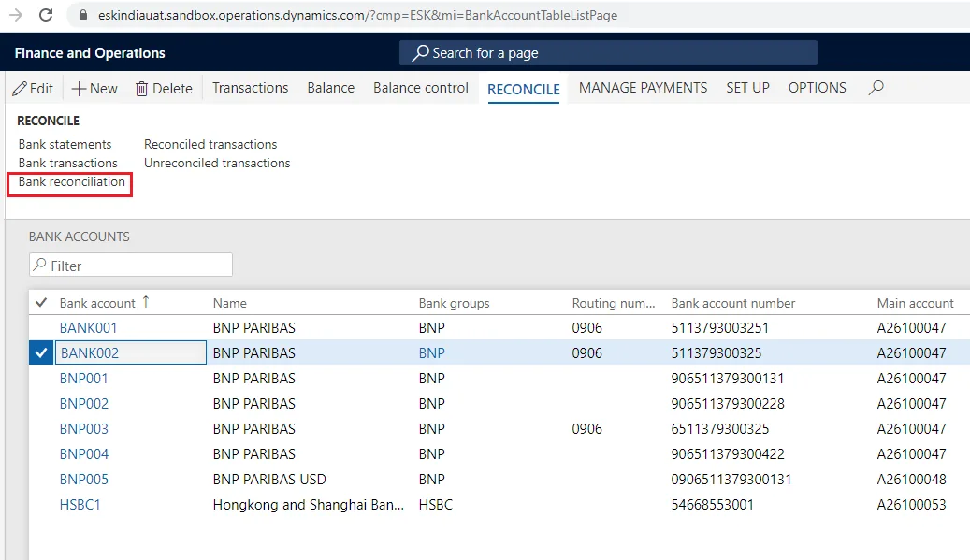Click the New plus button
The width and height of the screenshot is (970, 560).
[94, 89]
